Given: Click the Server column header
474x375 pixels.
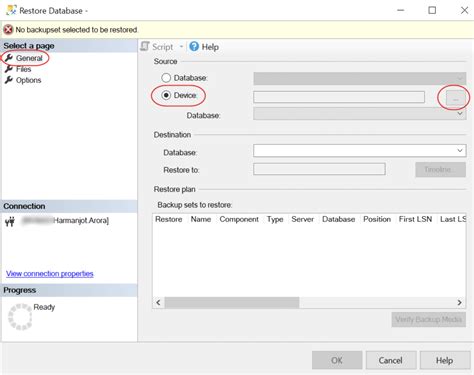Looking at the screenshot, I should (303, 219).
